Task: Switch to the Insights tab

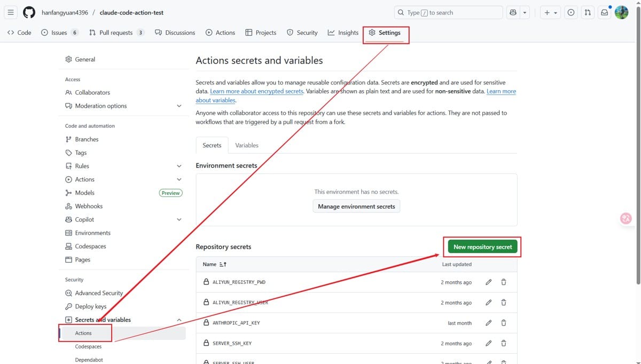Action: pyautogui.click(x=343, y=33)
